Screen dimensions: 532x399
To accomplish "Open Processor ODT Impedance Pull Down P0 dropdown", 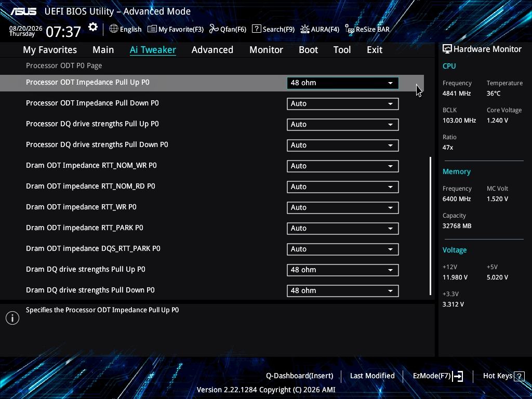I will pos(343,104).
